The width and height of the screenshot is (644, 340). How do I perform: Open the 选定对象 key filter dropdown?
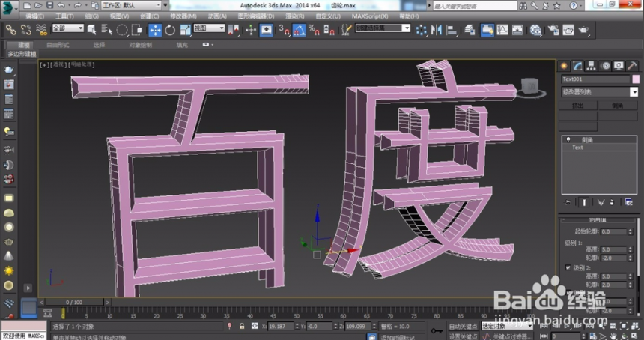[507, 326]
